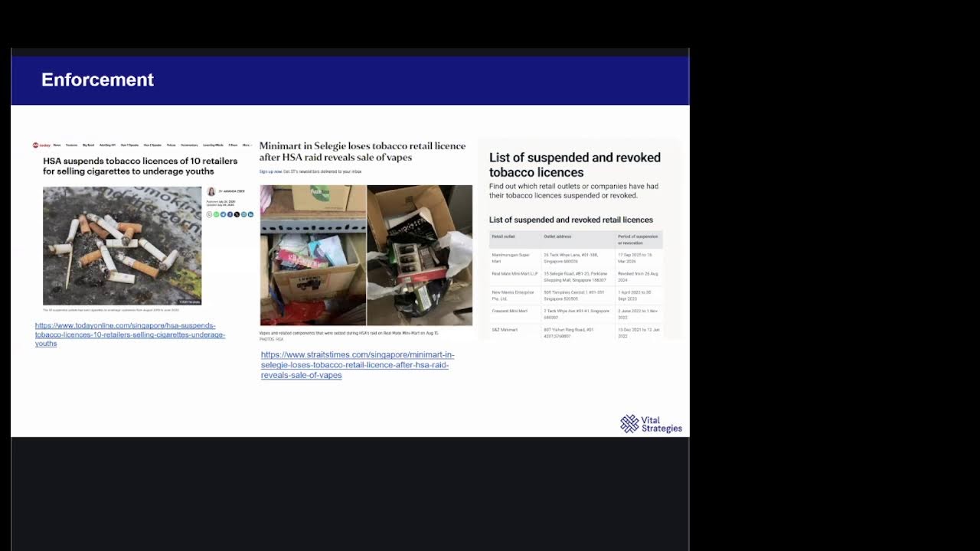This screenshot has width=980, height=551.
Task: Click the 'Revoked from 26 Aug 2024' cell
Action: pyautogui.click(x=638, y=276)
